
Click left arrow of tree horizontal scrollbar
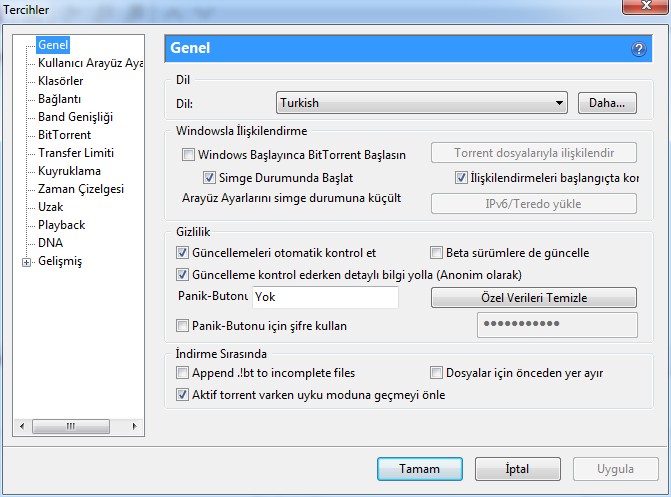point(22,426)
